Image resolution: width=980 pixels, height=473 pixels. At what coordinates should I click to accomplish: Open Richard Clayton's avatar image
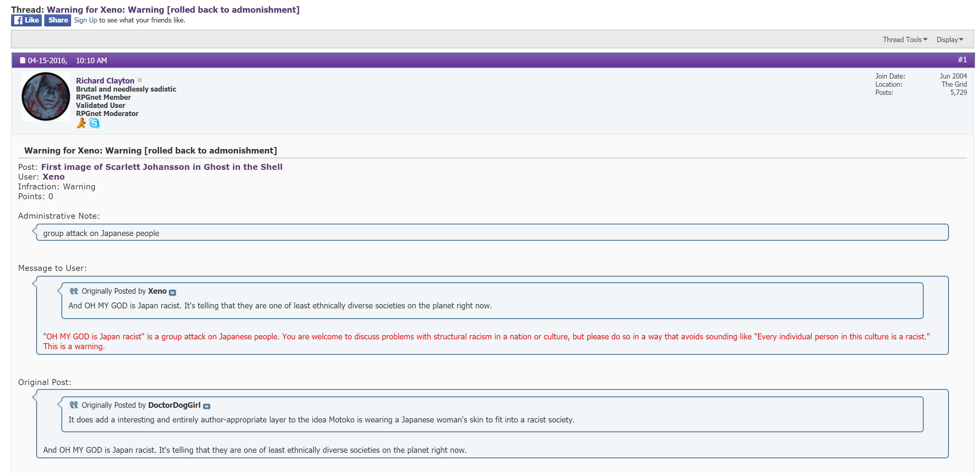(x=46, y=96)
